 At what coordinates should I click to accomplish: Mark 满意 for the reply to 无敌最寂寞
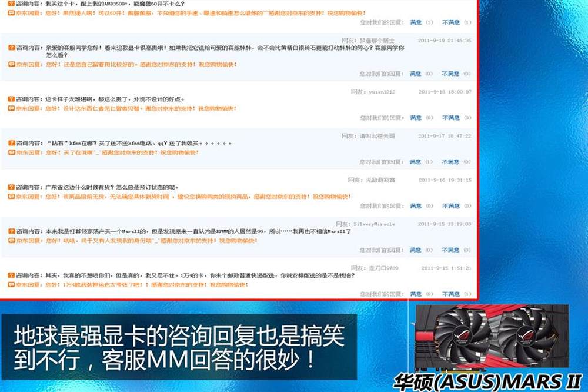[415, 206]
